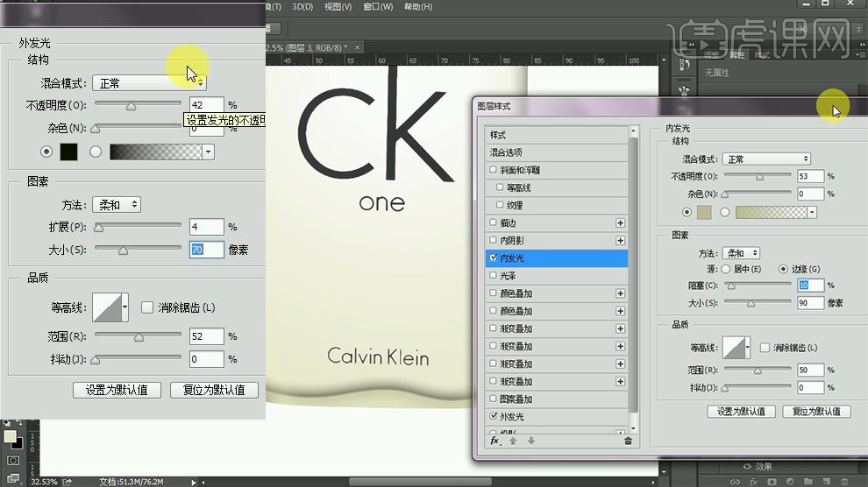
Task: Enable 光泽 checkbox
Action: (x=493, y=275)
